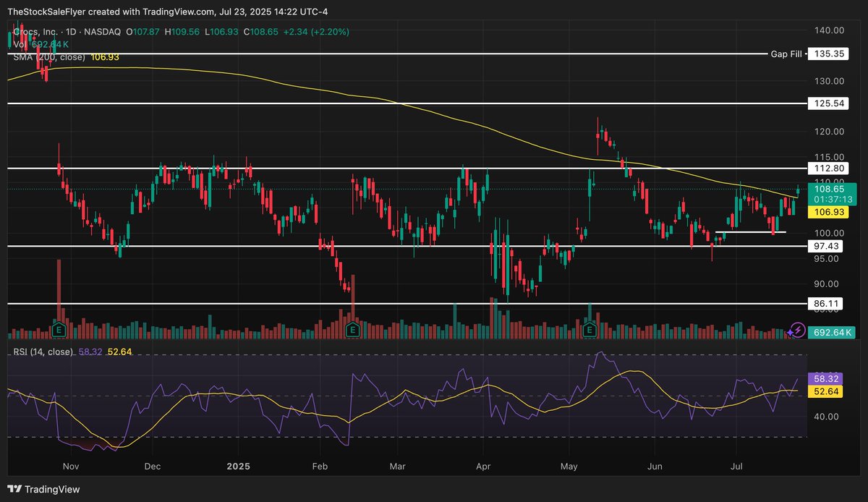Click the Nov label on time axis
Image resolution: width=868 pixels, height=502 pixels.
tap(72, 467)
